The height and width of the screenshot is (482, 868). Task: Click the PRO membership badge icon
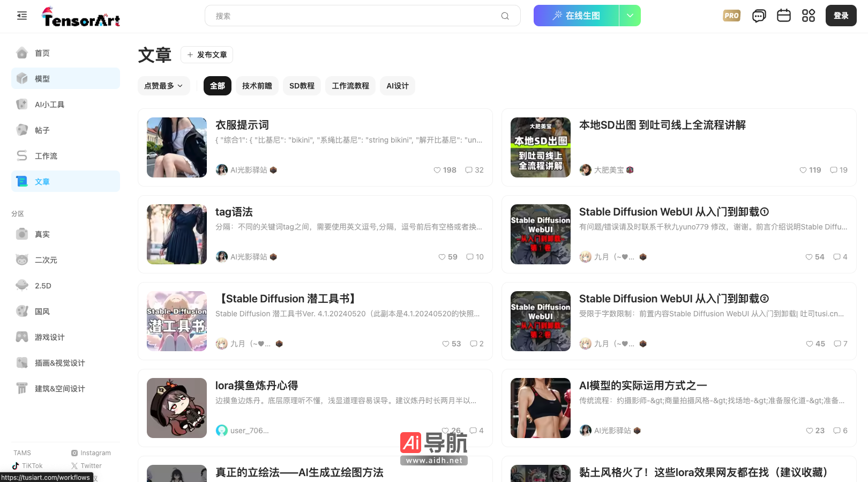(731, 16)
